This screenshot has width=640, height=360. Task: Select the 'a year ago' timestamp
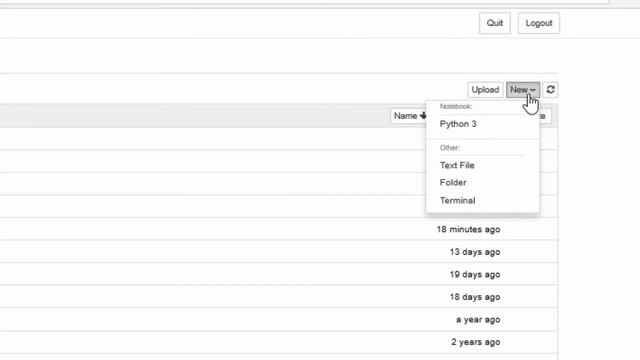(x=478, y=320)
